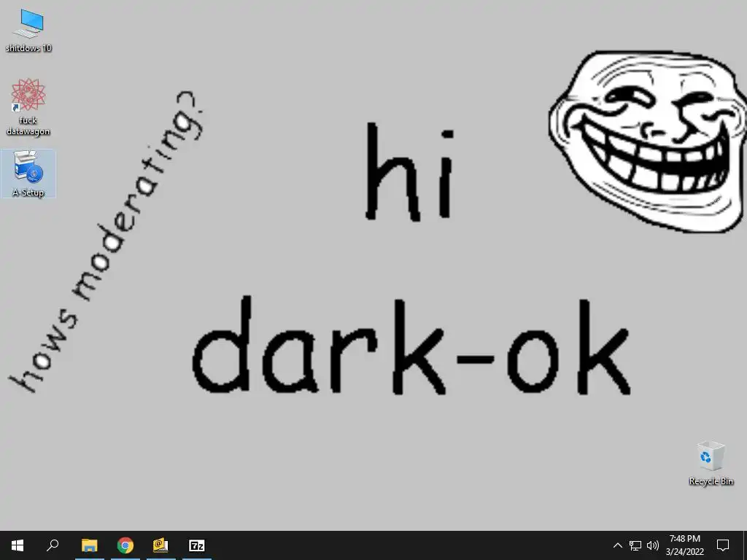Open File Explorer from the taskbar

pos(89,545)
